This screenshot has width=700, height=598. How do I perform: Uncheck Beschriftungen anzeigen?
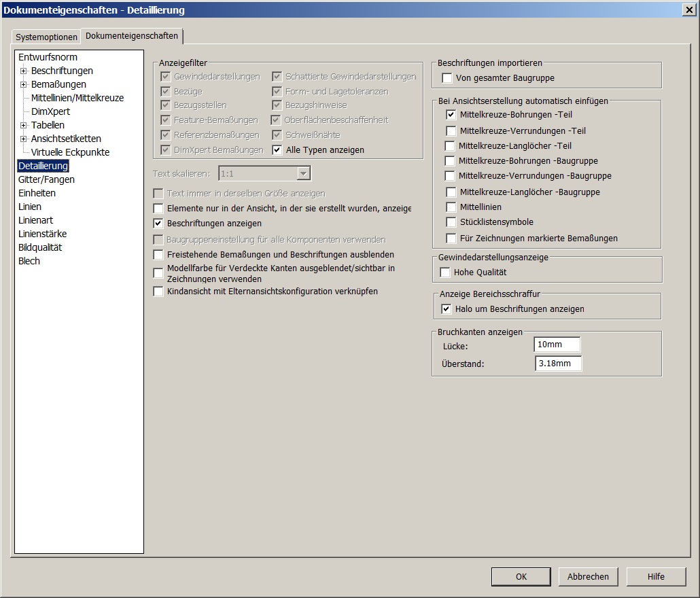158,223
